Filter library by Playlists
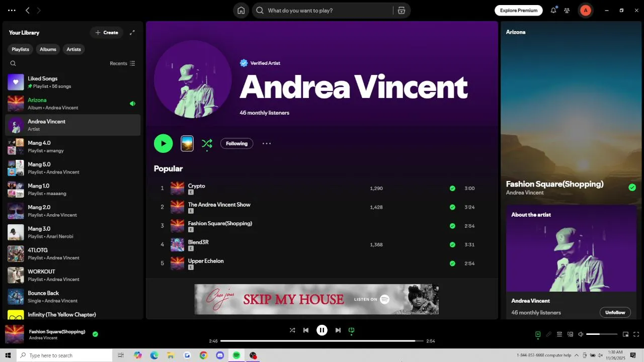 tap(21, 49)
